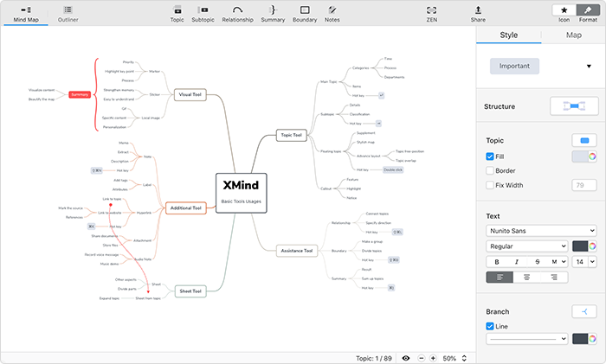Image resolution: width=606 pixels, height=364 pixels.
Task: Open the Share menu
Action: pyautogui.click(x=478, y=14)
